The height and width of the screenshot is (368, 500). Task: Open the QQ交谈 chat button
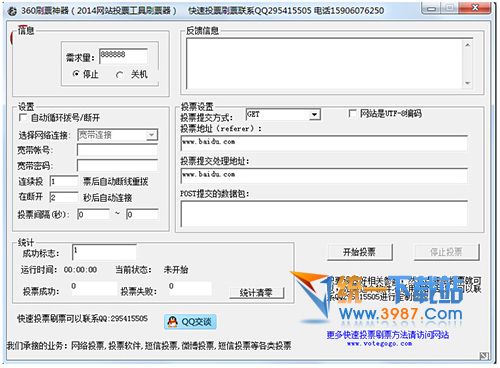(190, 322)
